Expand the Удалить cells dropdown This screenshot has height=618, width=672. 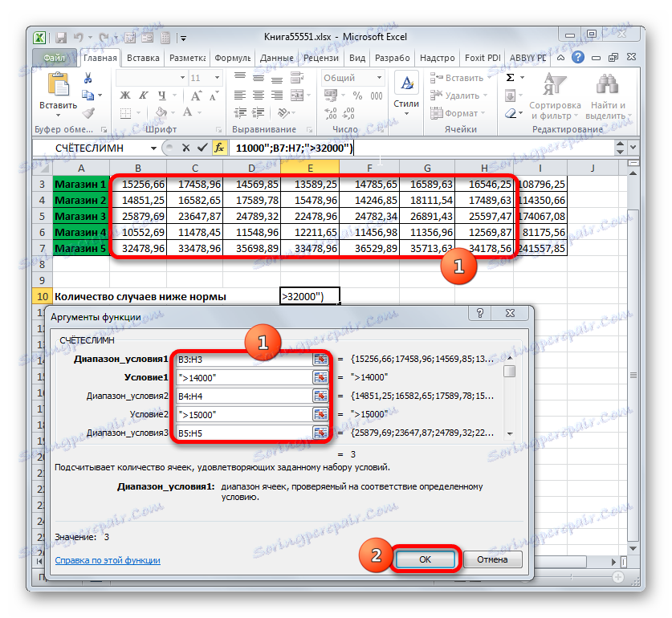(486, 96)
